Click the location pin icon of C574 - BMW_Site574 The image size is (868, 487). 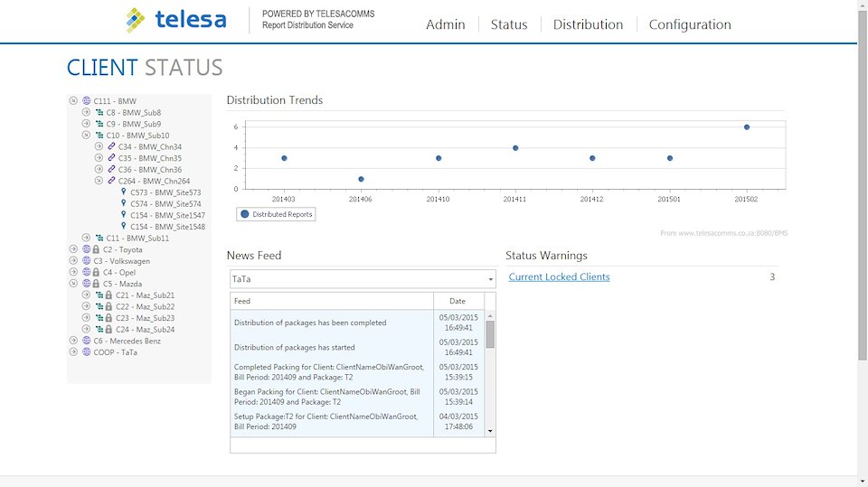pyautogui.click(x=124, y=203)
